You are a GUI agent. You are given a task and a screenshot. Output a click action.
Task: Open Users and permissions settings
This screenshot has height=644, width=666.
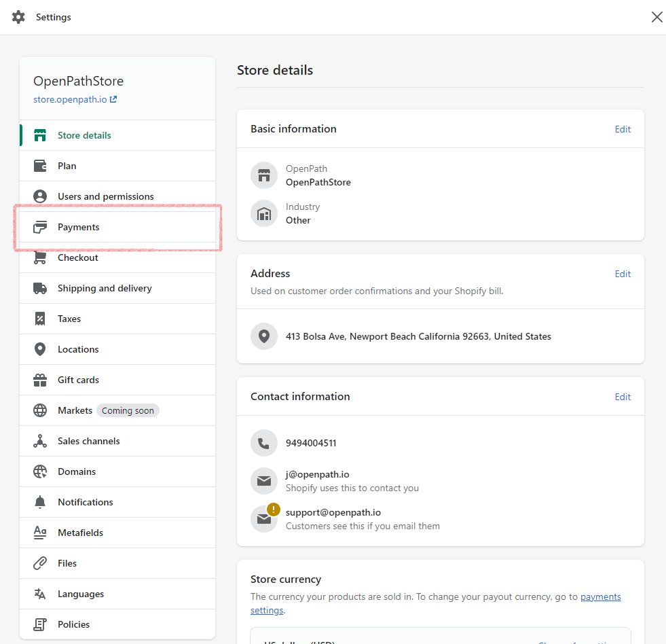point(117,196)
